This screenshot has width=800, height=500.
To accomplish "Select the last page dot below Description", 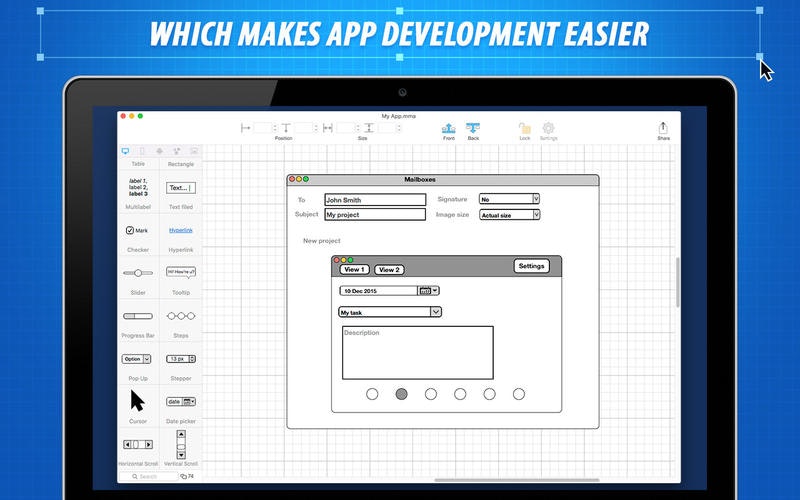I will pyautogui.click(x=519, y=394).
